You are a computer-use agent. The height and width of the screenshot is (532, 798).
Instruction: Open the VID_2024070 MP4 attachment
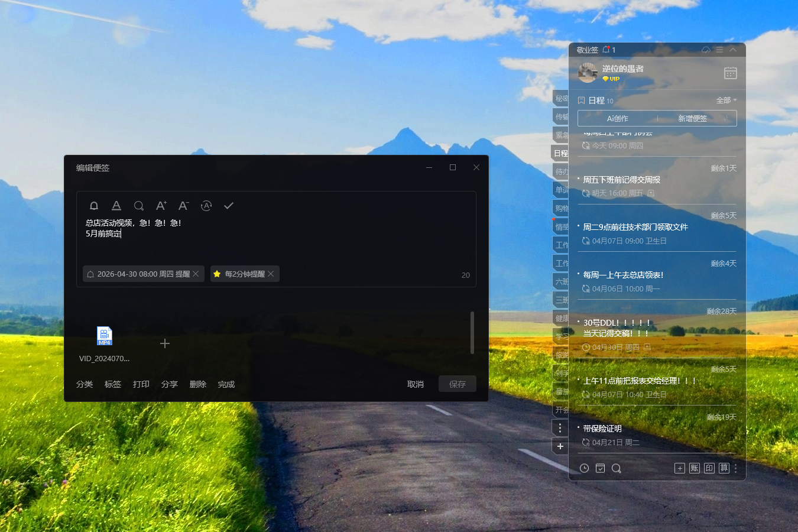pos(105,336)
